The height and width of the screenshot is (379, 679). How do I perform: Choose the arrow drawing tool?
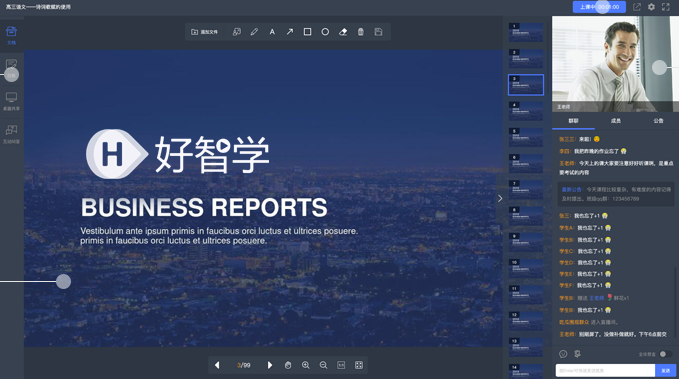[x=290, y=32]
